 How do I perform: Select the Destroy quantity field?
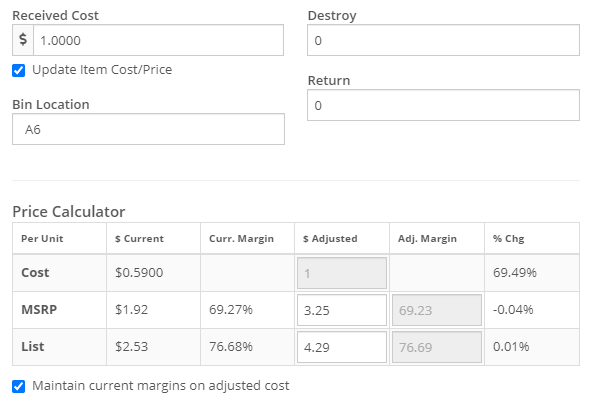pyautogui.click(x=443, y=40)
